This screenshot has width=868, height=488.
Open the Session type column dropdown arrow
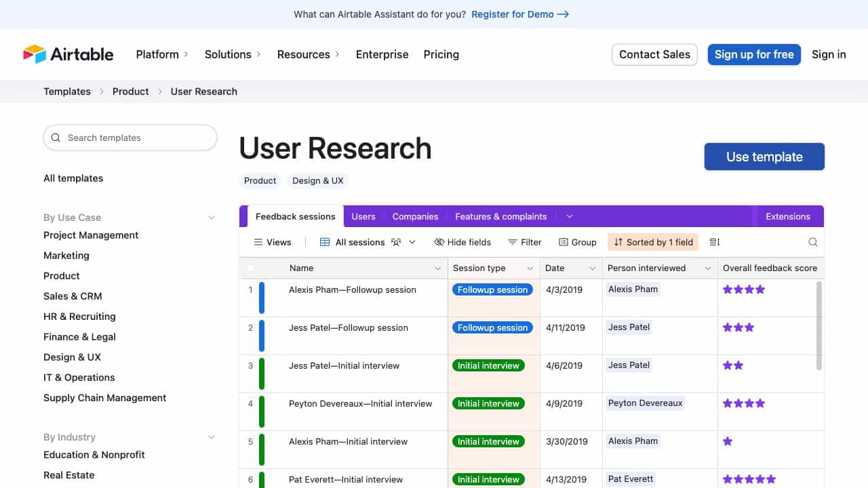click(530, 268)
